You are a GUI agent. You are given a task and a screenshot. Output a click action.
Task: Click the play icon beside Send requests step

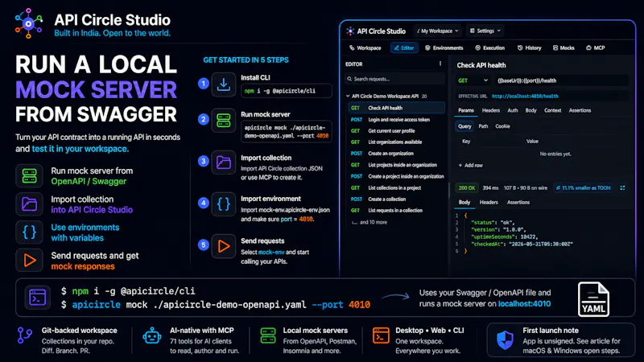pos(224,246)
